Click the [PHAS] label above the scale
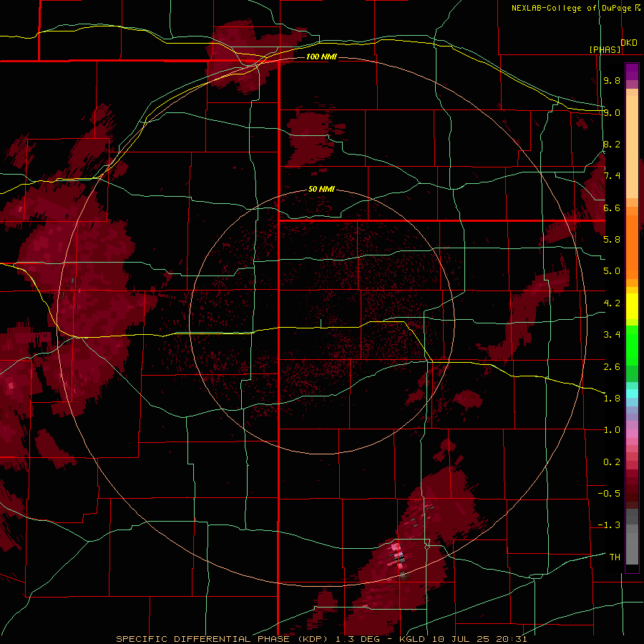Viewport: 644px width, 644px height. [x=605, y=49]
